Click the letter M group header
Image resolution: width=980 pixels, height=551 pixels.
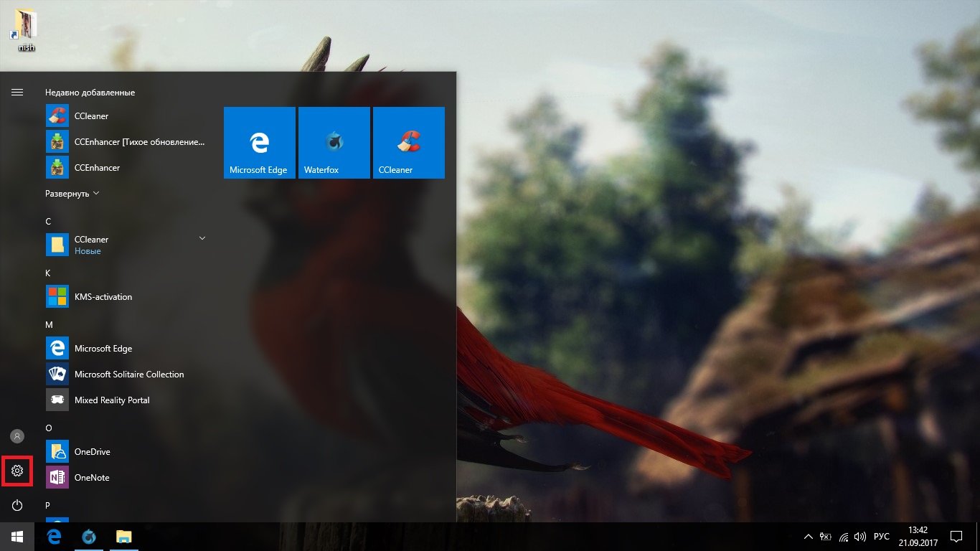49,325
